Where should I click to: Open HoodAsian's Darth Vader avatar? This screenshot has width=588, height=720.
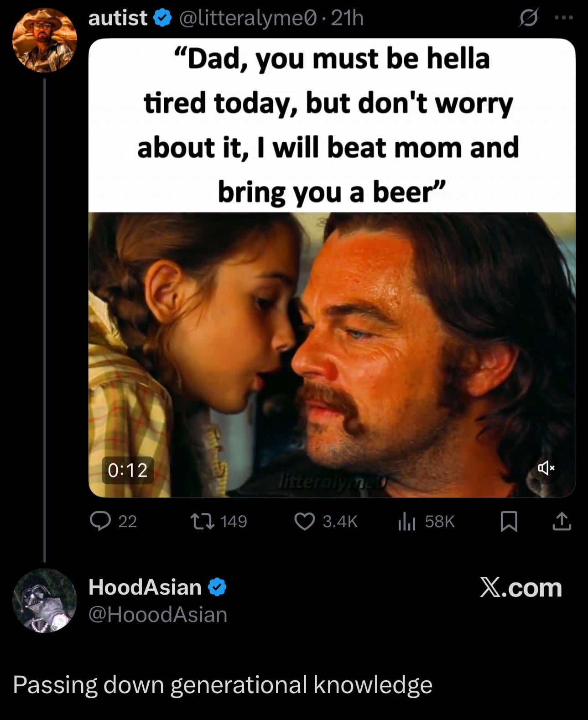[44, 601]
